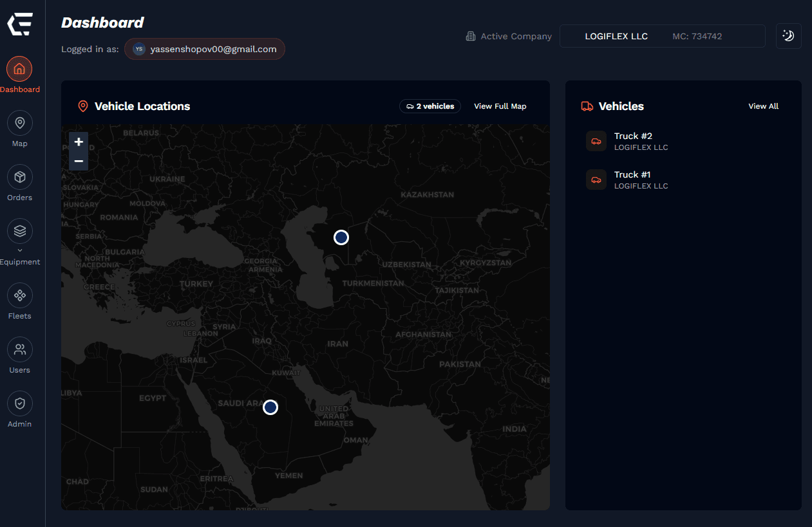This screenshot has height=527, width=812.
Task: Expand the Equipment submenu chevron
Action: pyautogui.click(x=19, y=250)
